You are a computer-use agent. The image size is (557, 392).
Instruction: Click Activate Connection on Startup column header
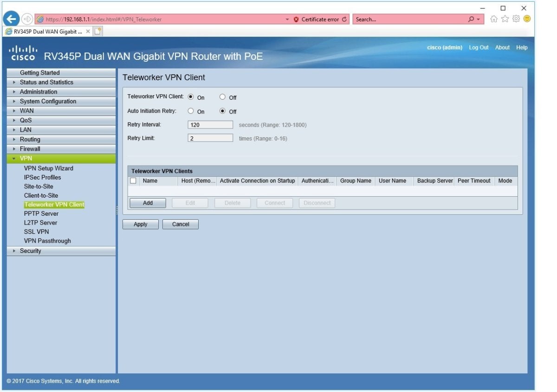(257, 181)
